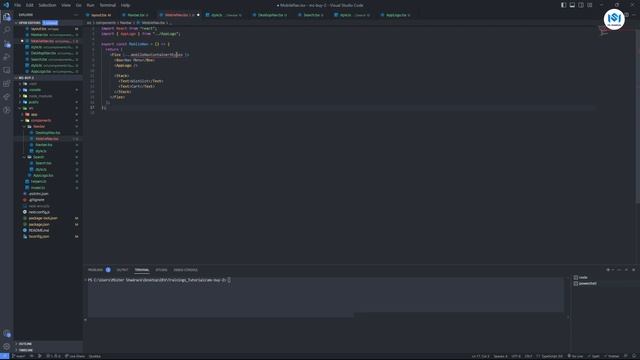Click the errors and warnings count in status bar
Viewport: 640px width, 360px height.
(x=53, y=356)
